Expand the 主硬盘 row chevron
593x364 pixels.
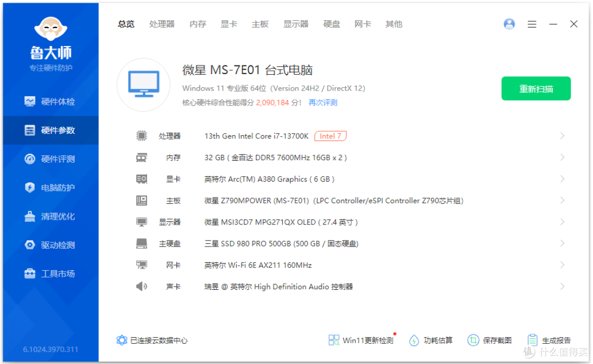coord(562,243)
